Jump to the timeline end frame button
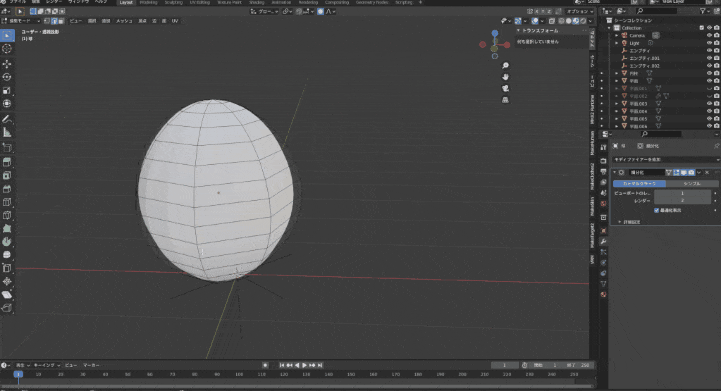Viewport: 721px width, 391px height. tap(320, 365)
